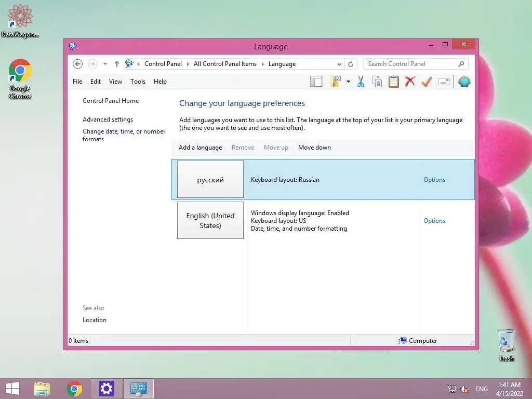Image resolution: width=532 pixels, height=399 pixels.
Task: Launch Google Chrome from the taskbar
Action: pos(74,389)
